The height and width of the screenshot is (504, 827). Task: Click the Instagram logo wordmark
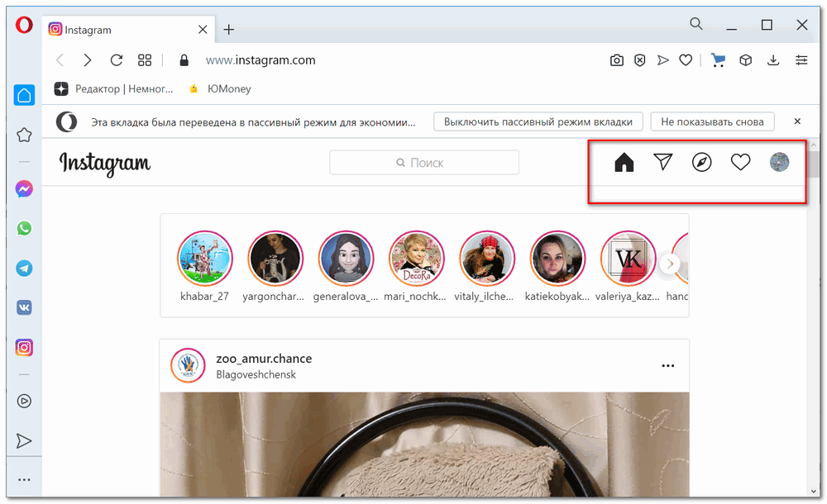(105, 164)
